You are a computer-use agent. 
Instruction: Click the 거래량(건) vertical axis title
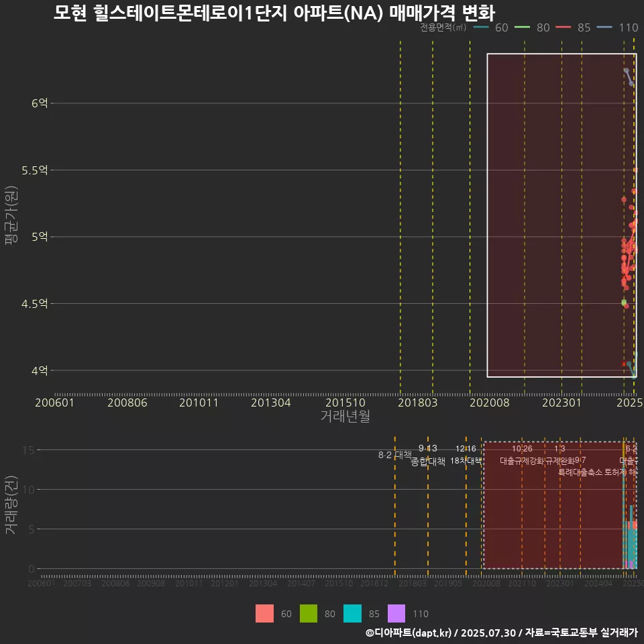pos(11,505)
